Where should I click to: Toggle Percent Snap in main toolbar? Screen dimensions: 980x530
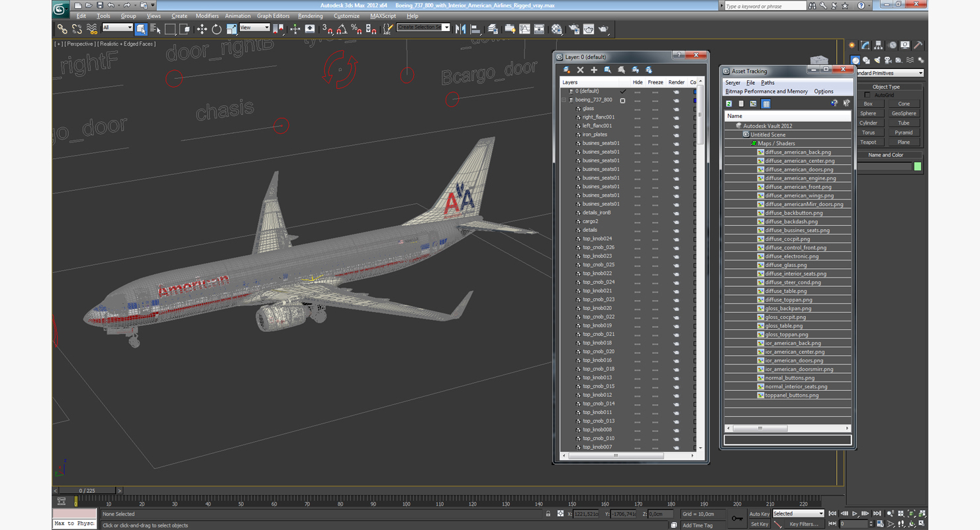(x=356, y=29)
